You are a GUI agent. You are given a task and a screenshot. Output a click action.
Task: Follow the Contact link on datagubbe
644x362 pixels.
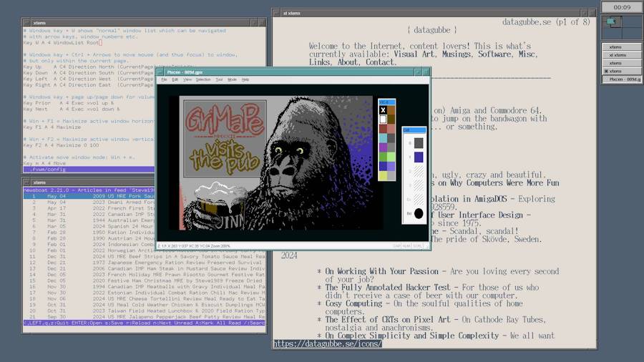pos(380,62)
